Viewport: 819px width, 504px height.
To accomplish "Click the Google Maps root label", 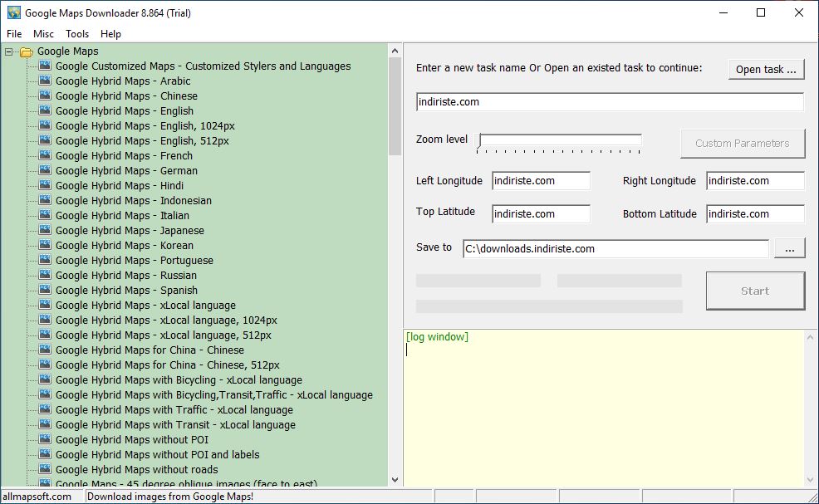I will point(67,51).
